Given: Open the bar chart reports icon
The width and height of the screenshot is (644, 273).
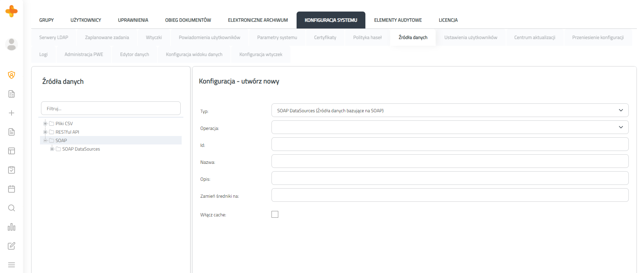Looking at the screenshot, I should point(12,227).
